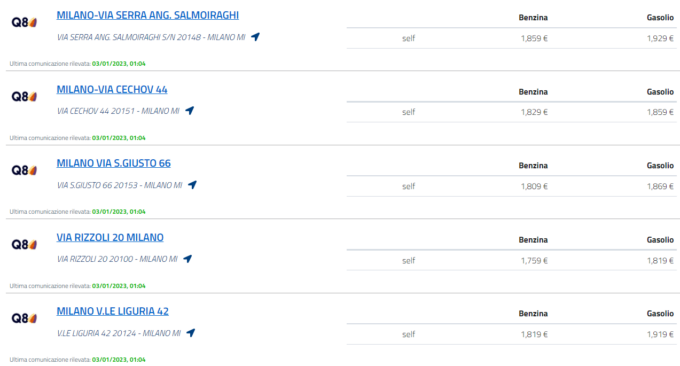Screen dimensions: 680x366
Task: Click Gasolio price 1,919 € at V.le Liguria
Action: coord(660,334)
